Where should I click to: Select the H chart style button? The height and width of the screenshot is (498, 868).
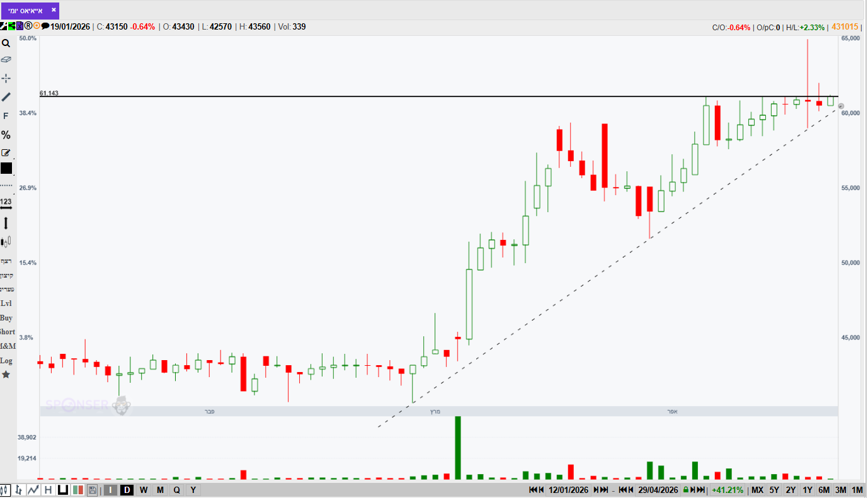[48, 490]
